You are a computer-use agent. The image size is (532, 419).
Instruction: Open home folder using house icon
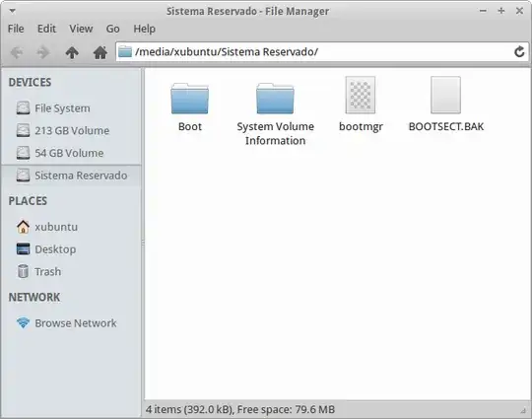(x=100, y=52)
